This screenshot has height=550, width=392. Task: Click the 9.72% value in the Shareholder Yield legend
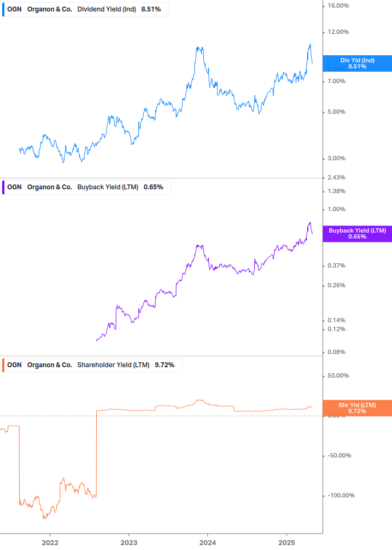165,365
